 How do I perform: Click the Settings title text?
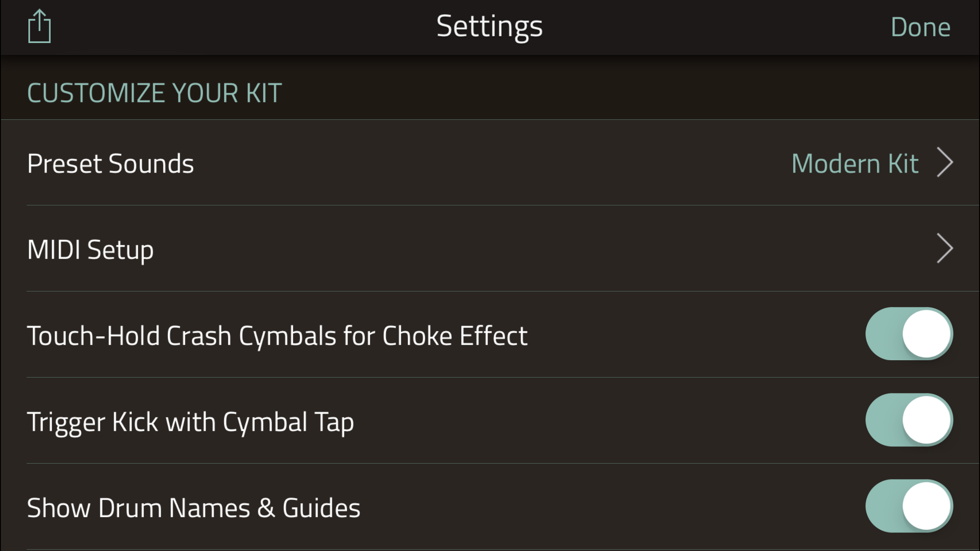[x=489, y=27]
